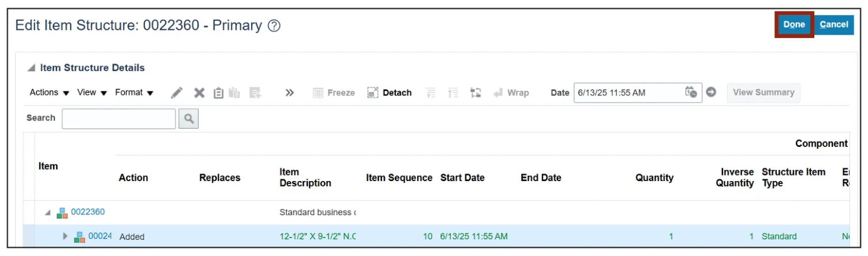Click into the Search text field

click(118, 119)
